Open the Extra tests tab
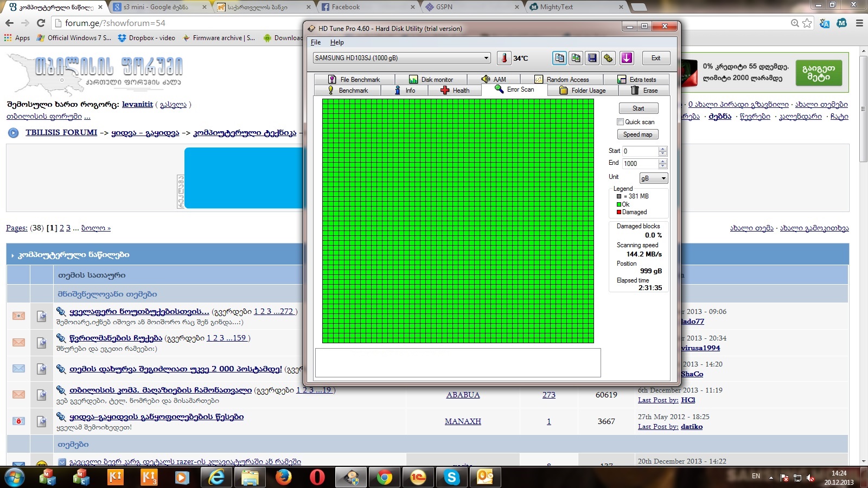868x488 pixels. [x=636, y=79]
